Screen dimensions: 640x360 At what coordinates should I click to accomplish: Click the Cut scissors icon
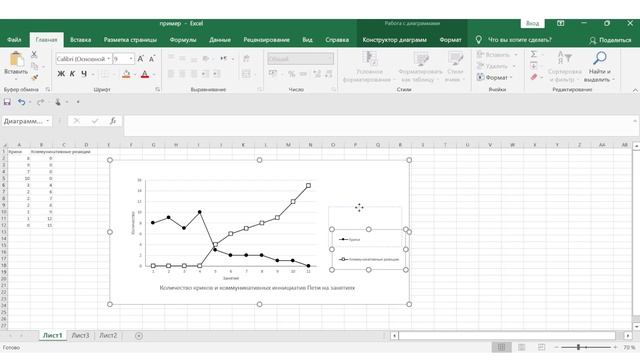[34, 54]
